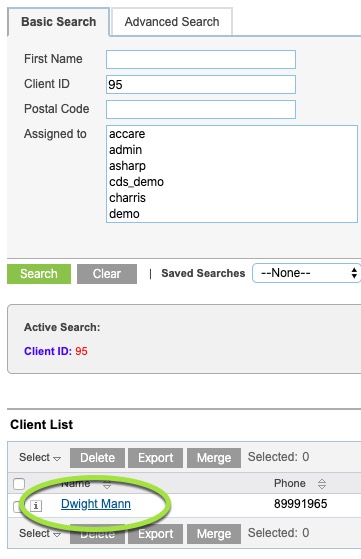
Task: Focus the Postal Code input field
Action: tap(201, 109)
